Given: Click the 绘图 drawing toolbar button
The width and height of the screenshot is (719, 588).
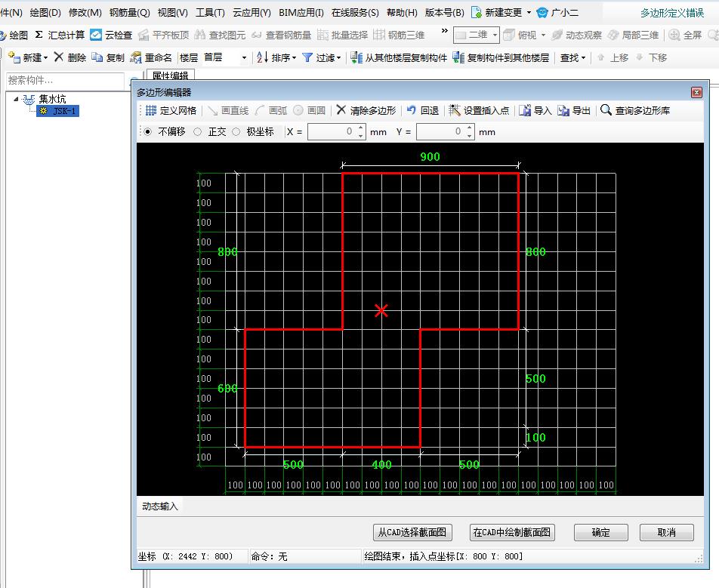Looking at the screenshot, I should click(14, 35).
